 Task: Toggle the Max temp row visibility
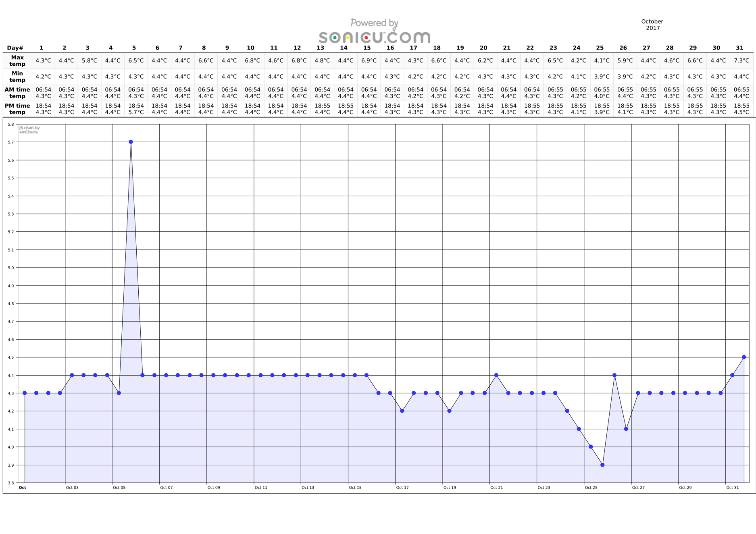point(17,60)
